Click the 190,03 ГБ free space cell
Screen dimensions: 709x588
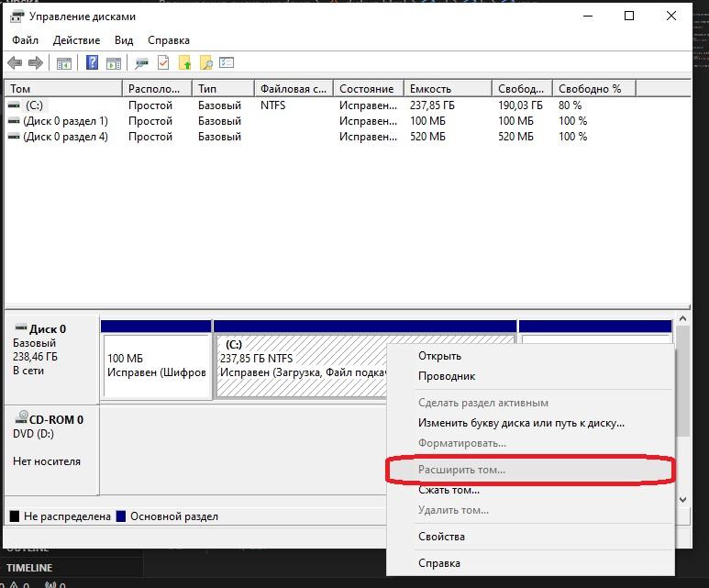point(520,105)
